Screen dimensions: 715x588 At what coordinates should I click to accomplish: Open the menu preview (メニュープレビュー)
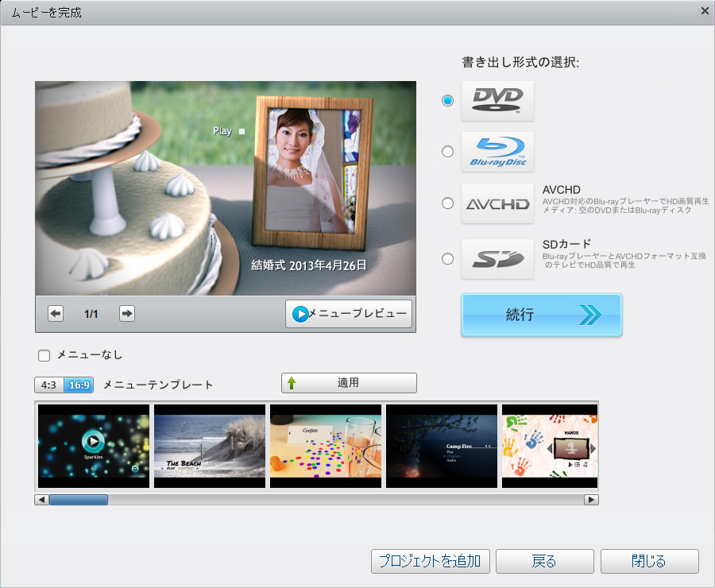[x=350, y=315]
